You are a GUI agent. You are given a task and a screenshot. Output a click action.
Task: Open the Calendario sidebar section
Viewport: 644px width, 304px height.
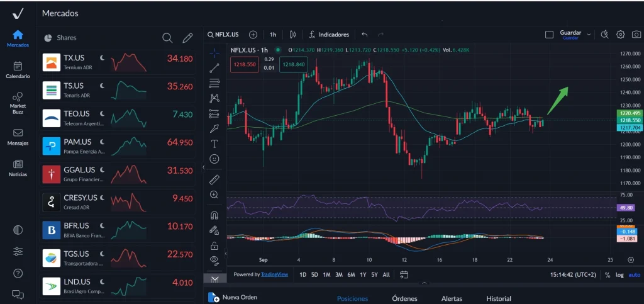coord(18,69)
